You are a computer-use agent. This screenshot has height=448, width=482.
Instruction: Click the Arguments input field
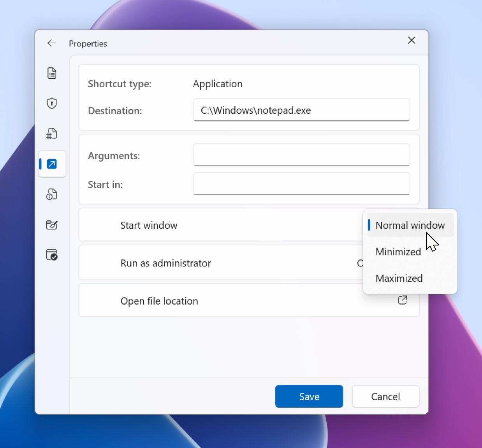[x=301, y=155]
